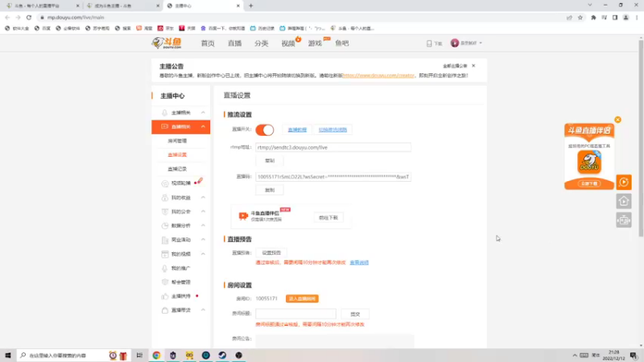Image resolution: width=644 pixels, height=362 pixels.
Task: Select 房间管理 in sidebar
Action: 177,141
